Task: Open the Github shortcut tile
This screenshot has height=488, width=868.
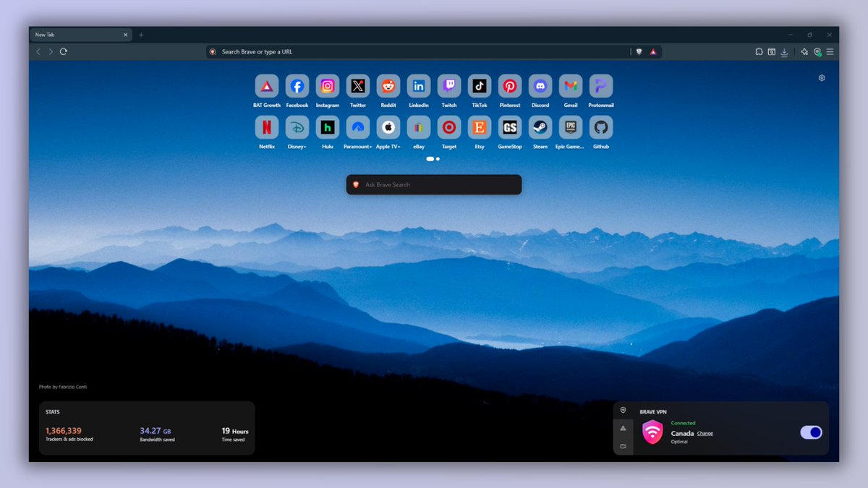Action: tap(601, 127)
